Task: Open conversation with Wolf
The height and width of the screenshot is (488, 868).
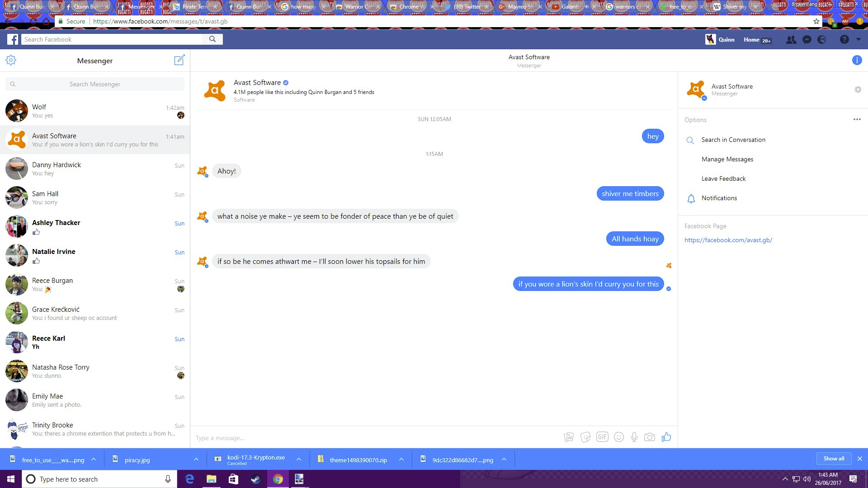Action: pos(95,111)
